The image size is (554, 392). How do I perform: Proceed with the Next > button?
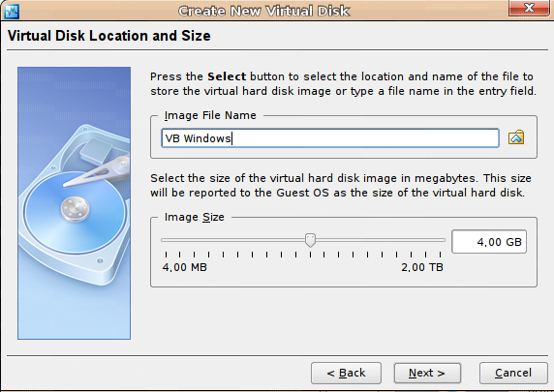click(427, 373)
